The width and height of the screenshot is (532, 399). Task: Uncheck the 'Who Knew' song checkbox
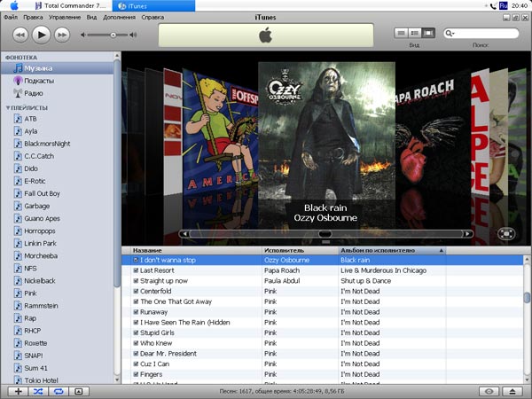[x=136, y=343]
